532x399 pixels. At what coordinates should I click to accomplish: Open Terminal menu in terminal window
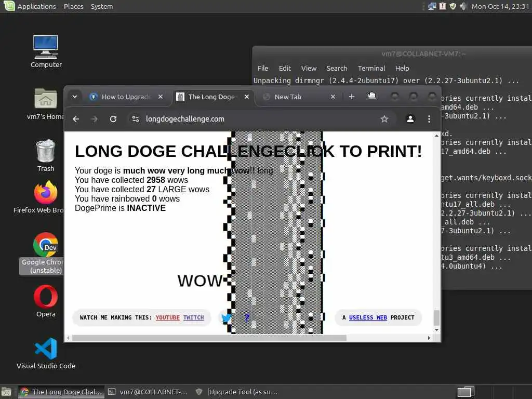tap(371, 68)
